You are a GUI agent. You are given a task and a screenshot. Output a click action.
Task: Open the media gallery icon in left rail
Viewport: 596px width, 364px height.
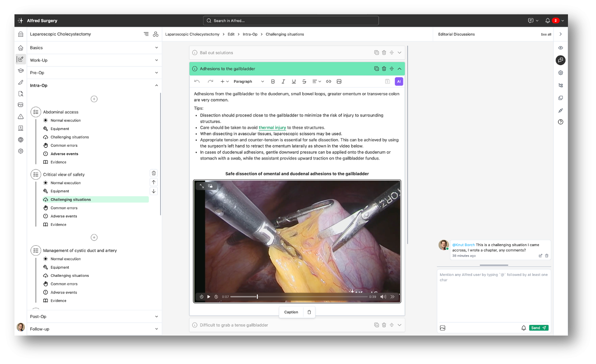coord(20,105)
